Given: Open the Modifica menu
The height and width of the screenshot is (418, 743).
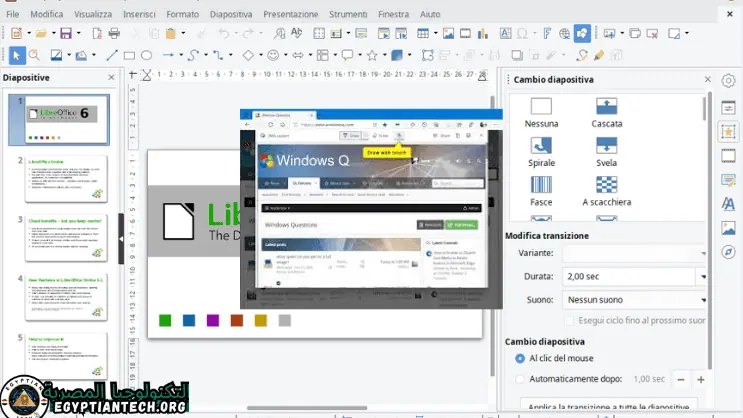Looking at the screenshot, I should (46, 14).
